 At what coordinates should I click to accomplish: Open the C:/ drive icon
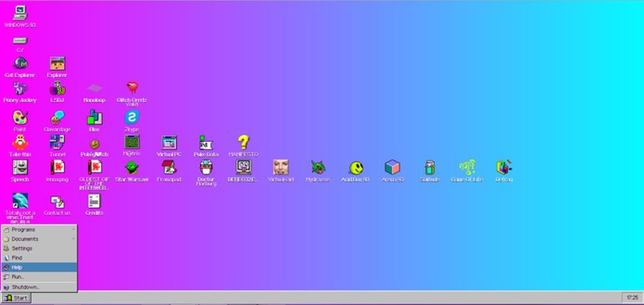pos(20,41)
